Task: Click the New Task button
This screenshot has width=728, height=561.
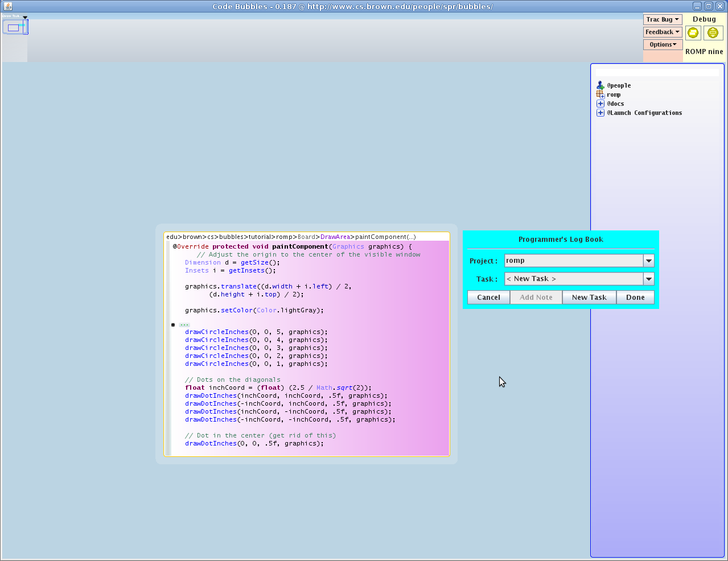Action: [589, 297]
